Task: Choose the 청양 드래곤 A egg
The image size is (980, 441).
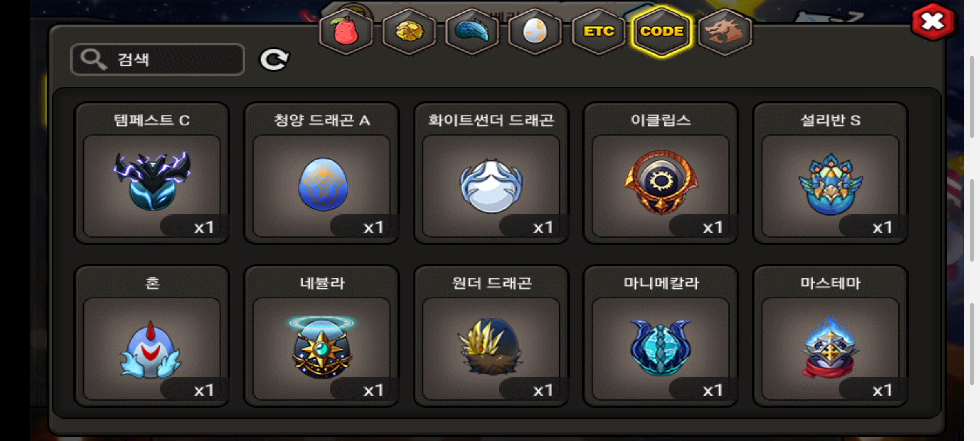Action: click(x=322, y=173)
